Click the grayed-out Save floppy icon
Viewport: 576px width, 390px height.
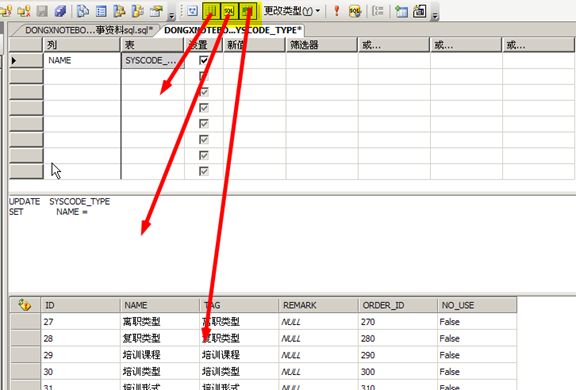(42, 11)
